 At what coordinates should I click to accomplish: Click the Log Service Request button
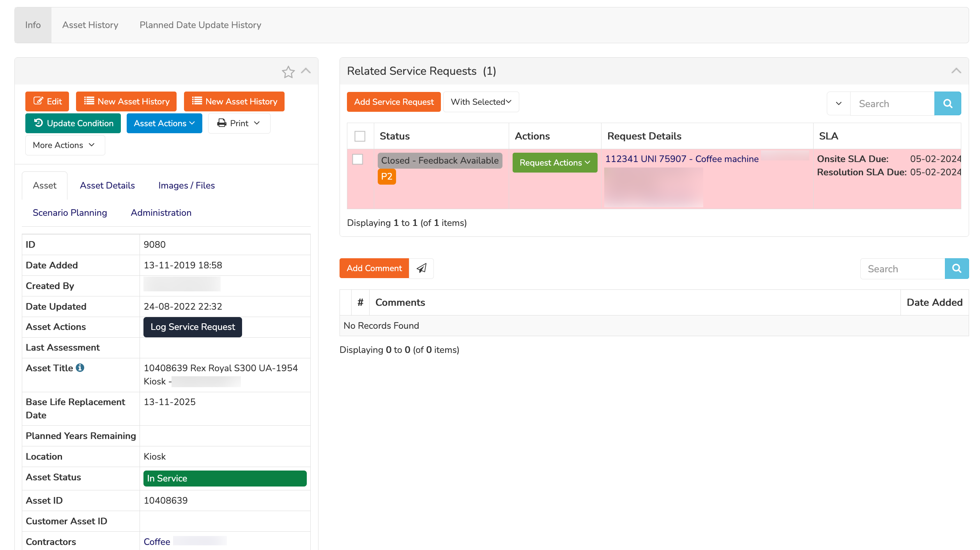192,327
